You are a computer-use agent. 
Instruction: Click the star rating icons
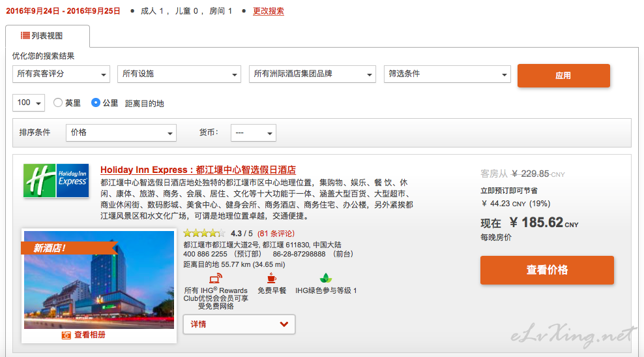click(204, 233)
